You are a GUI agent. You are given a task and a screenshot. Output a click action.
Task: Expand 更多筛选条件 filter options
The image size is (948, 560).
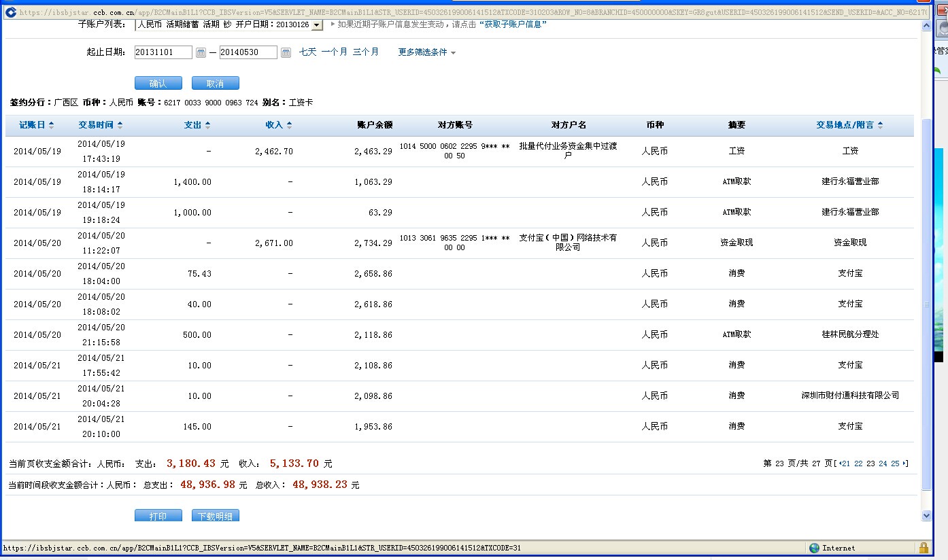click(x=426, y=52)
